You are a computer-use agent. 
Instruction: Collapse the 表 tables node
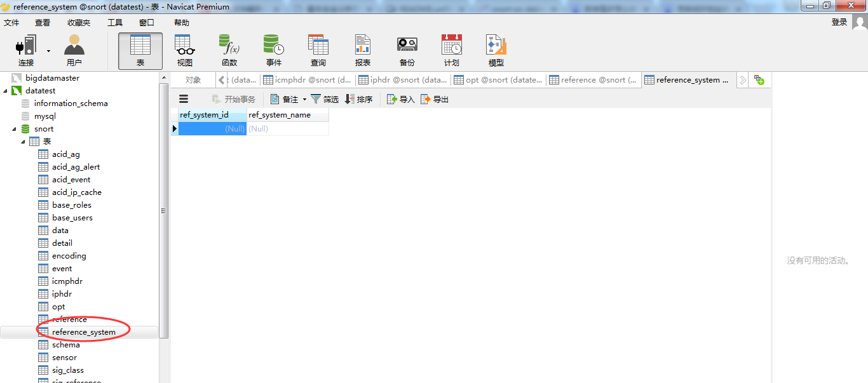24,141
